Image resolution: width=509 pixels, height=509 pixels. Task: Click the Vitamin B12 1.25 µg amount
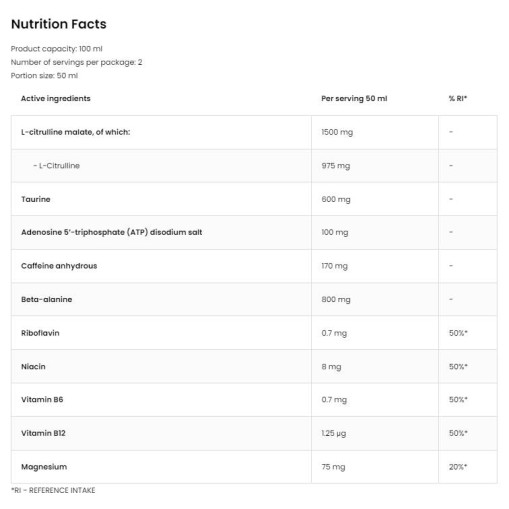(334, 433)
